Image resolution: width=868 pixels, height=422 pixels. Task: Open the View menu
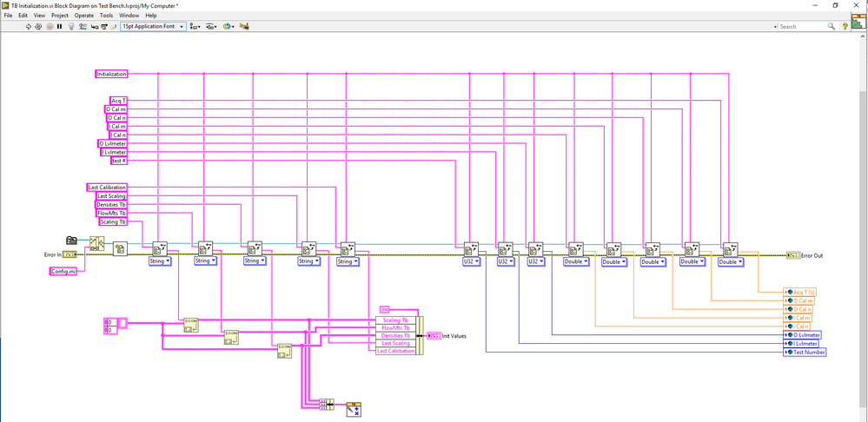pyautogui.click(x=39, y=16)
